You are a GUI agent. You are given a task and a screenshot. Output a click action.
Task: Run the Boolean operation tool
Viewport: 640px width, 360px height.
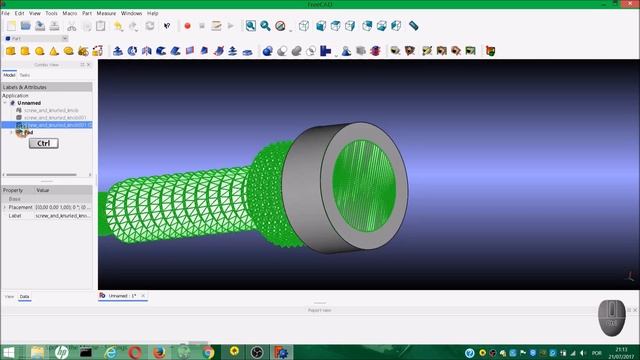coord(267,51)
